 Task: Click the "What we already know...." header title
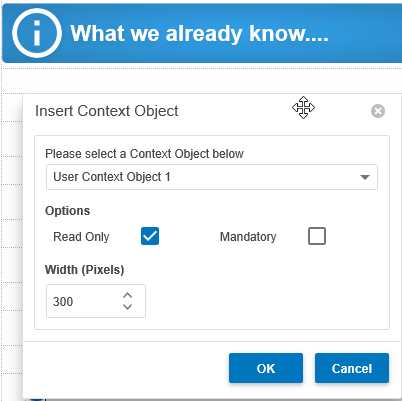click(199, 33)
